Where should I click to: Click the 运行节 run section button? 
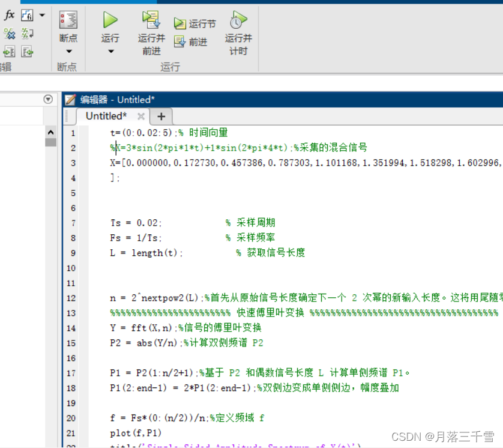click(194, 23)
